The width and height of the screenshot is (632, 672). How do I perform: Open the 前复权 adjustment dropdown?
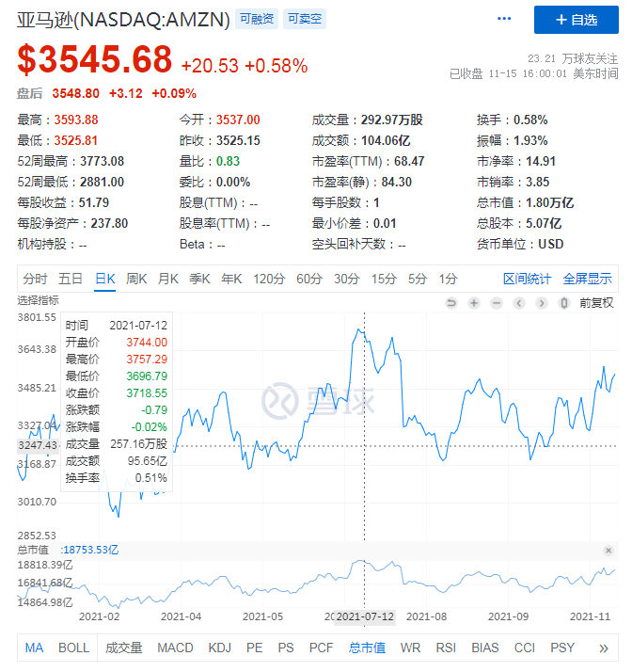click(596, 303)
